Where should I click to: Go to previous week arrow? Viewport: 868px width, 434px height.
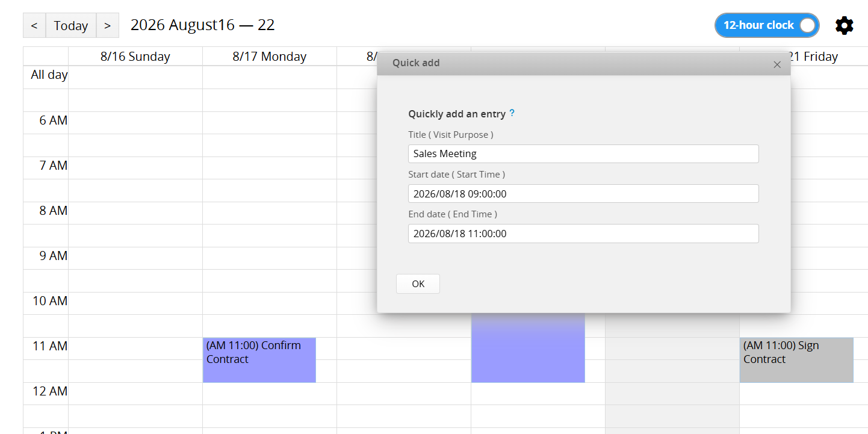pos(34,25)
